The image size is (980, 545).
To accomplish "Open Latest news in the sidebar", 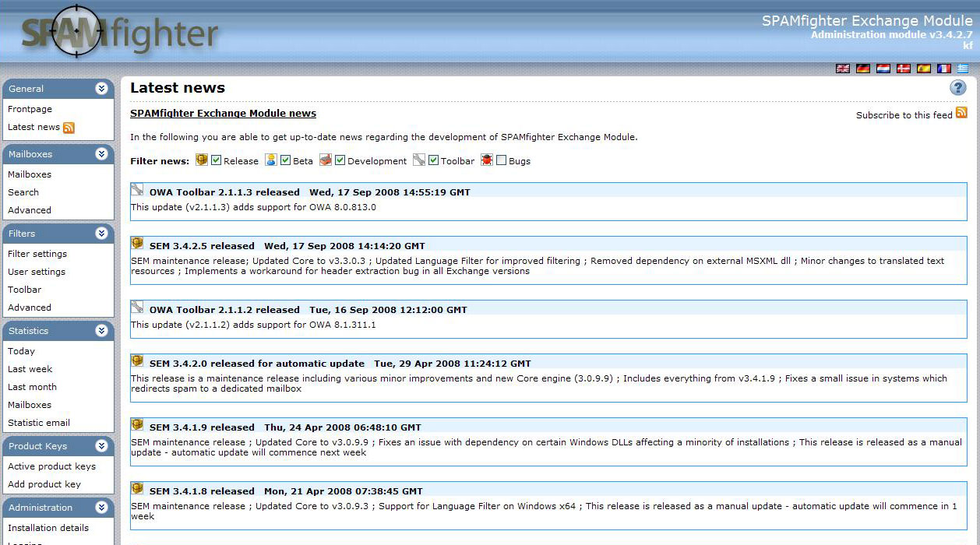I will (33, 127).
